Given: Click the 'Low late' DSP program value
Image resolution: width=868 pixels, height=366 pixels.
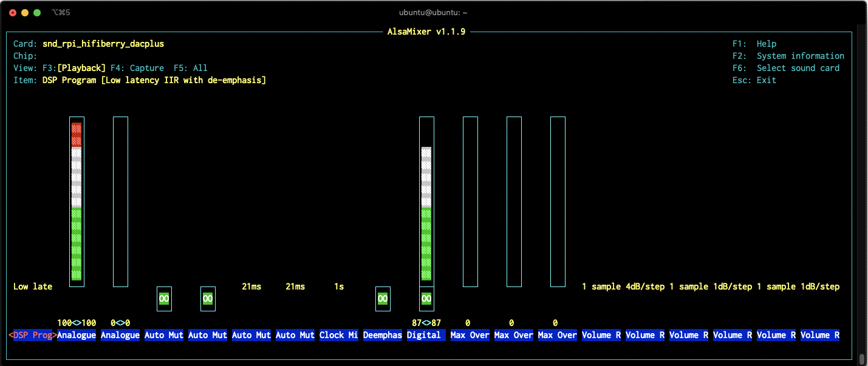Looking at the screenshot, I should (x=33, y=286).
